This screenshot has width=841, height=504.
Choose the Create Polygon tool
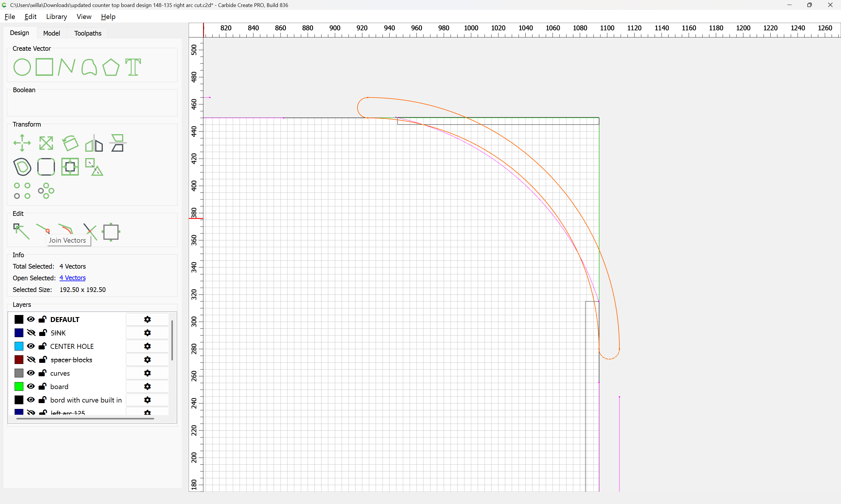point(111,67)
